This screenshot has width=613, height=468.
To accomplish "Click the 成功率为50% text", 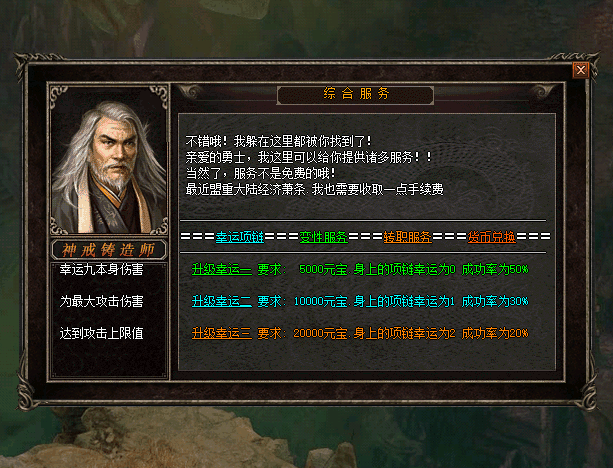I will tap(495, 269).
